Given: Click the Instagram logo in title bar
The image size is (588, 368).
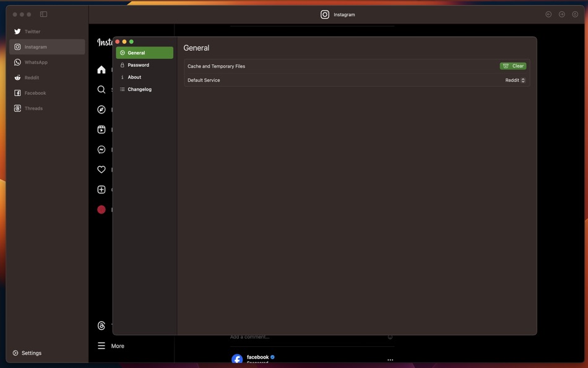Looking at the screenshot, I should pyautogui.click(x=325, y=15).
